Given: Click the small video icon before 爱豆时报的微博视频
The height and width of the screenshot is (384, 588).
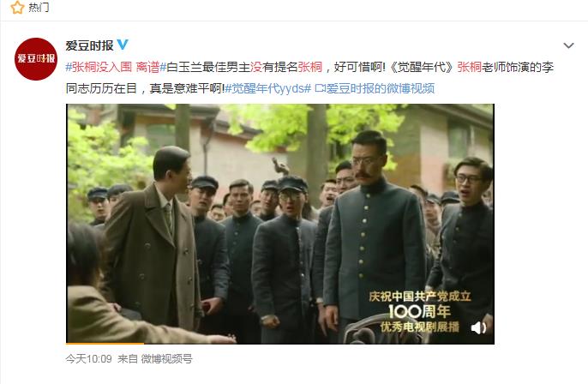Looking at the screenshot, I should [x=320, y=88].
